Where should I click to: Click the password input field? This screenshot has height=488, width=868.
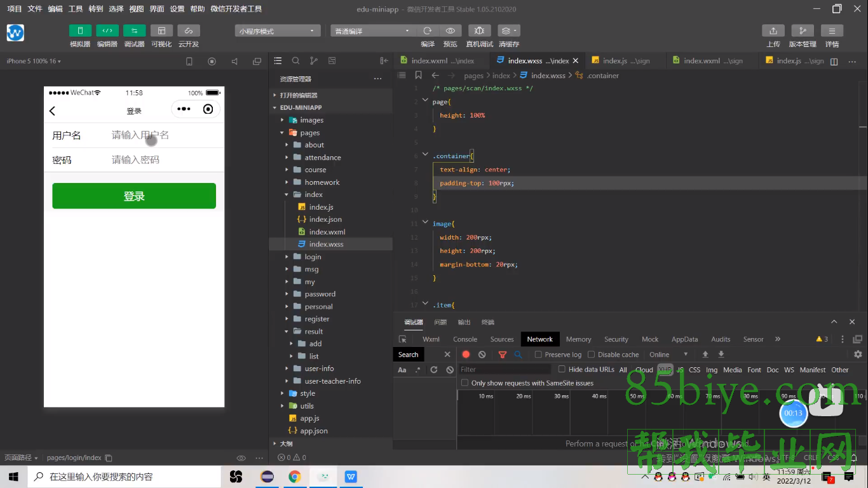pos(165,160)
